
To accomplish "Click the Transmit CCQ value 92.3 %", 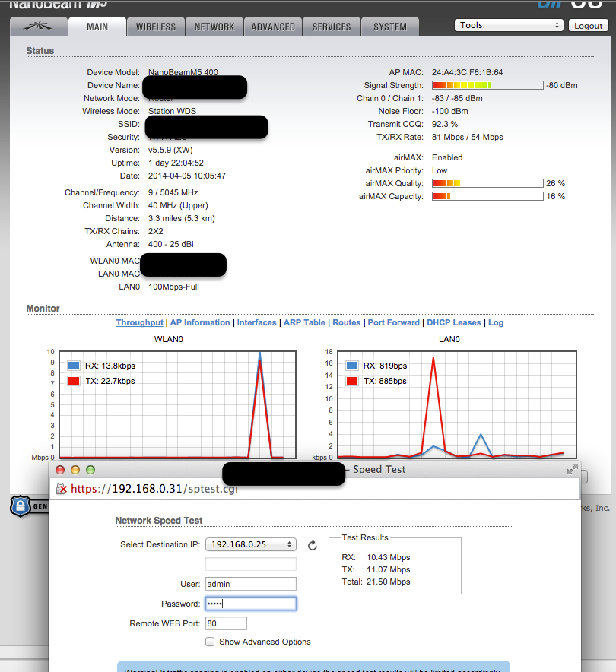I will (445, 124).
